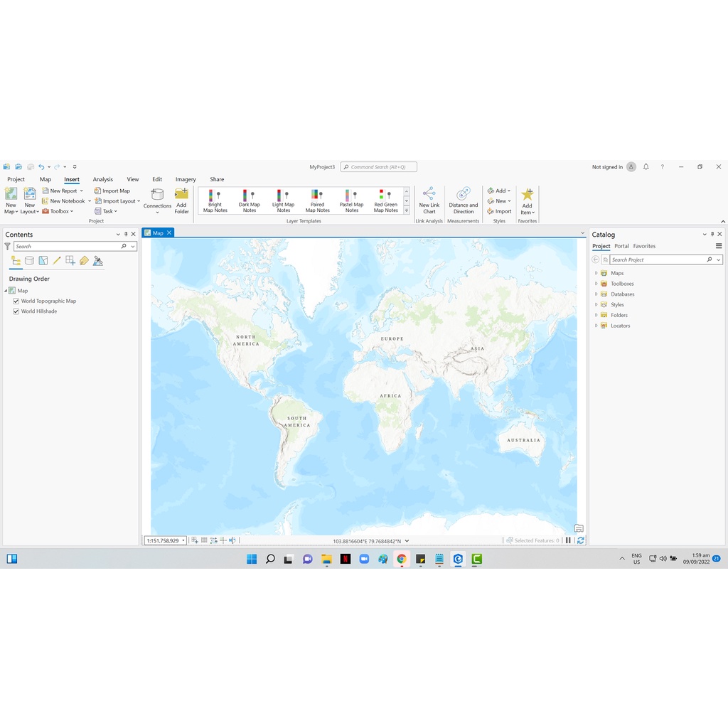Launch the Distance and Direction tool
The height and width of the screenshot is (728, 728).
[464, 200]
